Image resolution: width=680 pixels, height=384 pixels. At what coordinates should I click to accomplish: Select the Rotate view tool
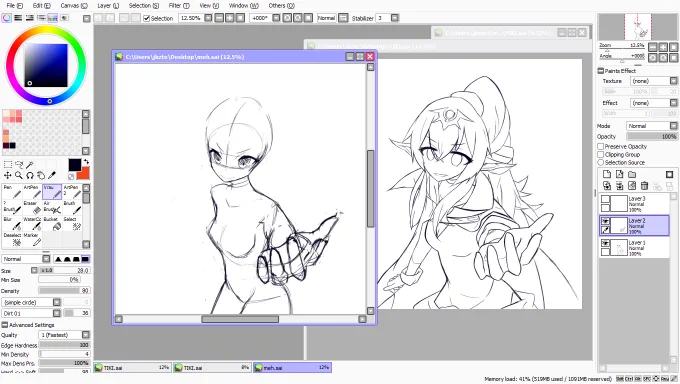click(x=29, y=175)
